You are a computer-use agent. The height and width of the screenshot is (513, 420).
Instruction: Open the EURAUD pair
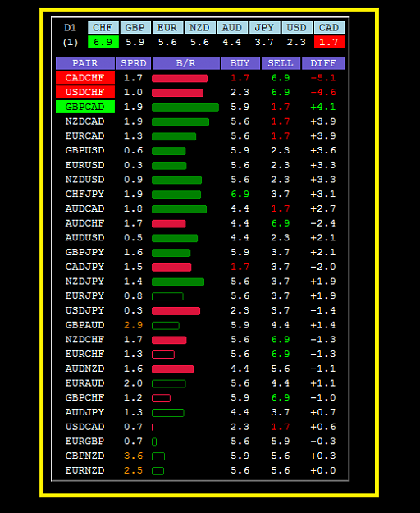[85, 383]
